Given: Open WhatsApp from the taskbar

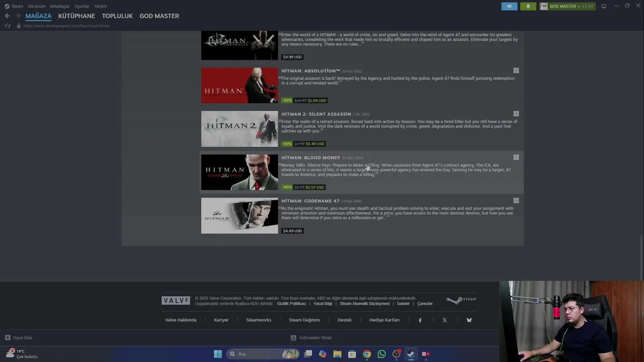Looking at the screenshot, I should click(381, 354).
